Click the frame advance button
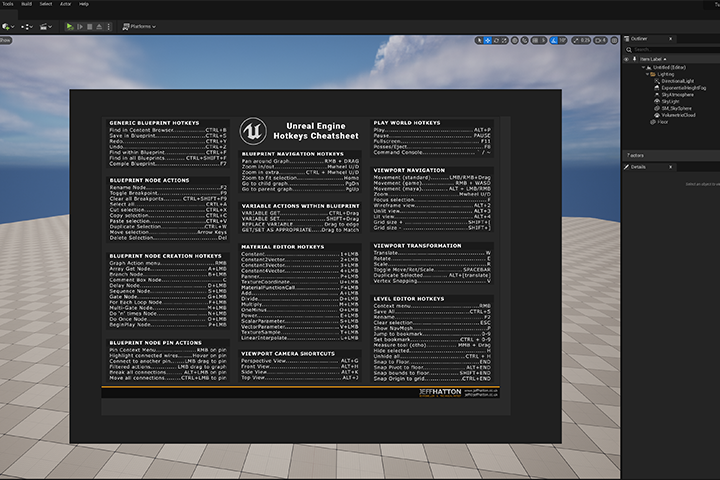Viewport: 720px width, 480px height. 80,27
